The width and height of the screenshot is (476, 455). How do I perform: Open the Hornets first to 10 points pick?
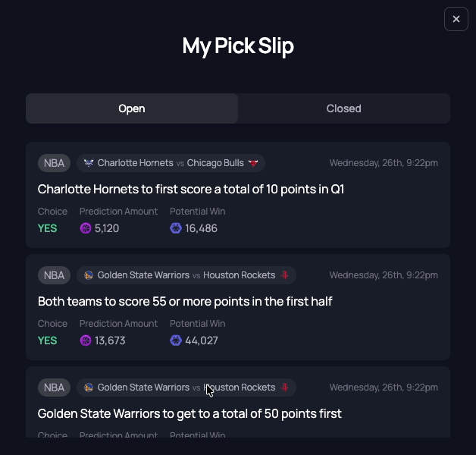tap(191, 189)
